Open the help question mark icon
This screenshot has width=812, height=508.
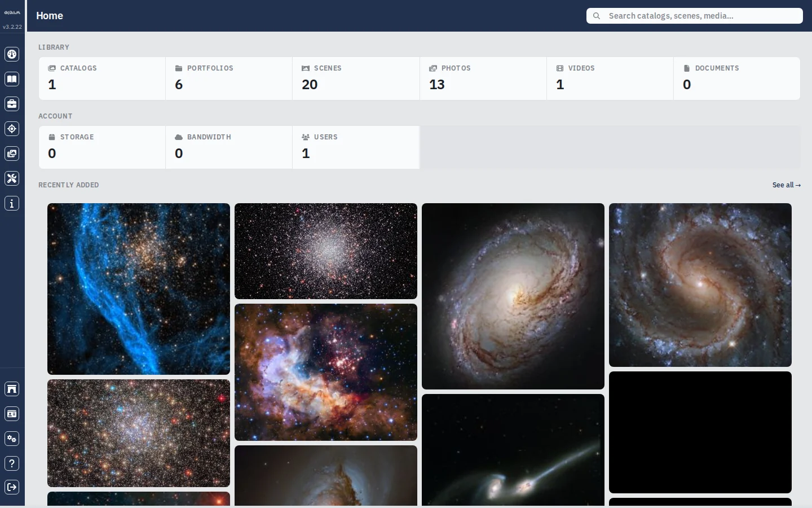tap(12, 463)
